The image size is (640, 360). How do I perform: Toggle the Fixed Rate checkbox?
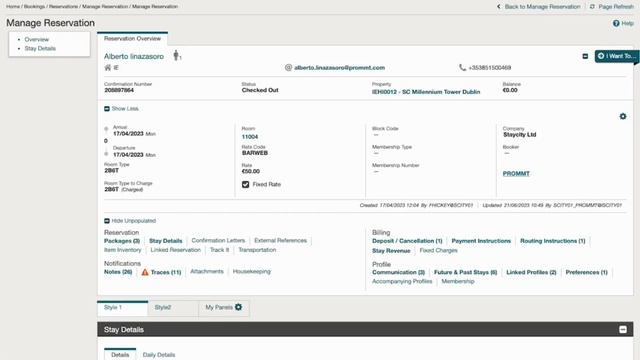click(x=245, y=184)
